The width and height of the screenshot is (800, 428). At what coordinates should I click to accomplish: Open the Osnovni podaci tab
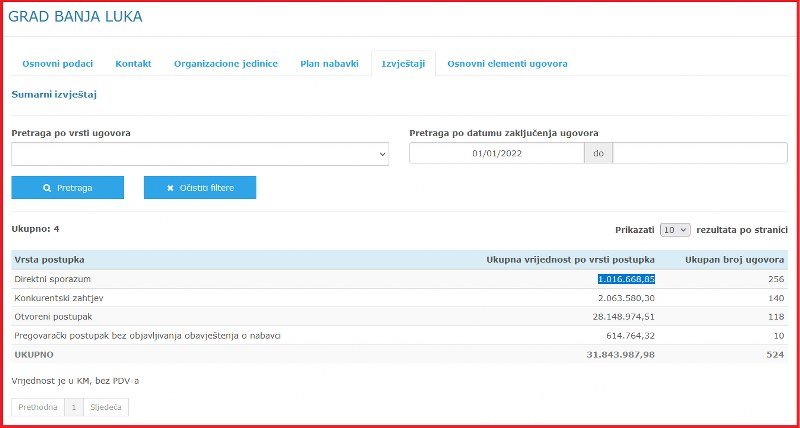click(x=57, y=63)
